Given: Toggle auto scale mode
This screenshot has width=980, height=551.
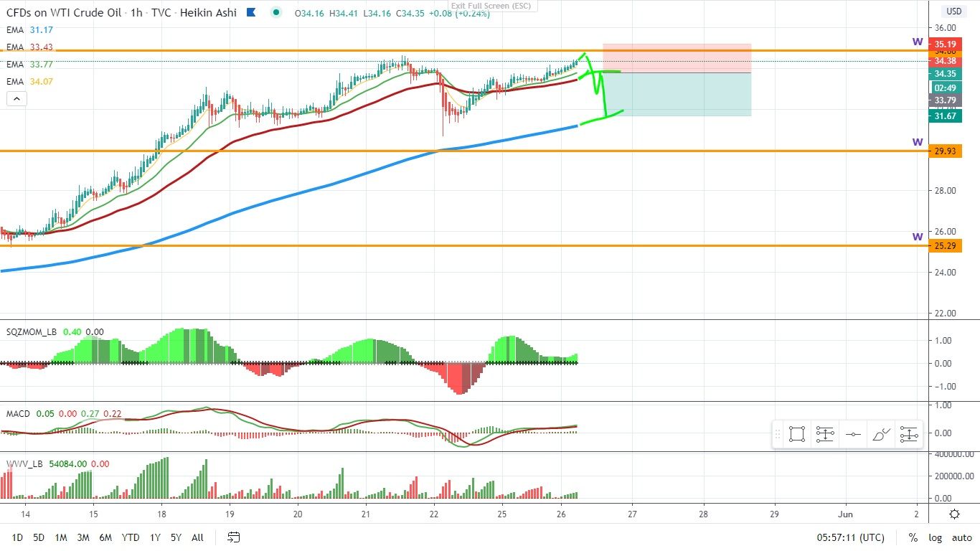Looking at the screenshot, I should (x=962, y=537).
